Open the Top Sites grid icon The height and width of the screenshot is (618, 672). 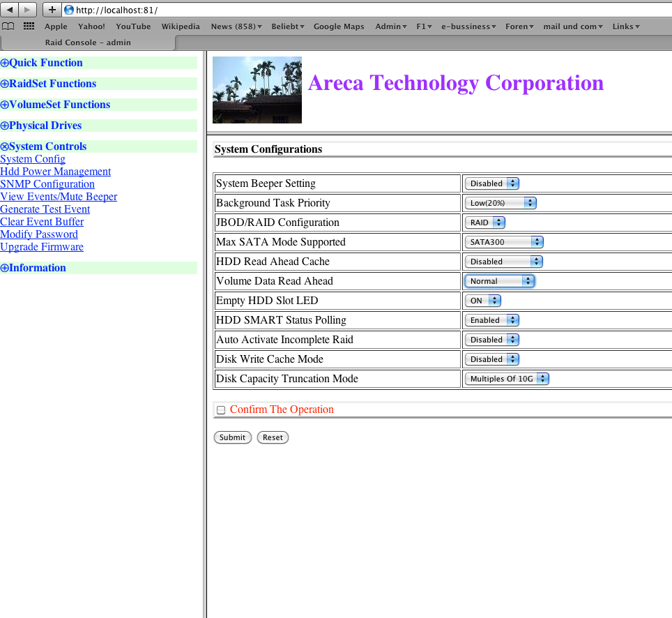(29, 27)
